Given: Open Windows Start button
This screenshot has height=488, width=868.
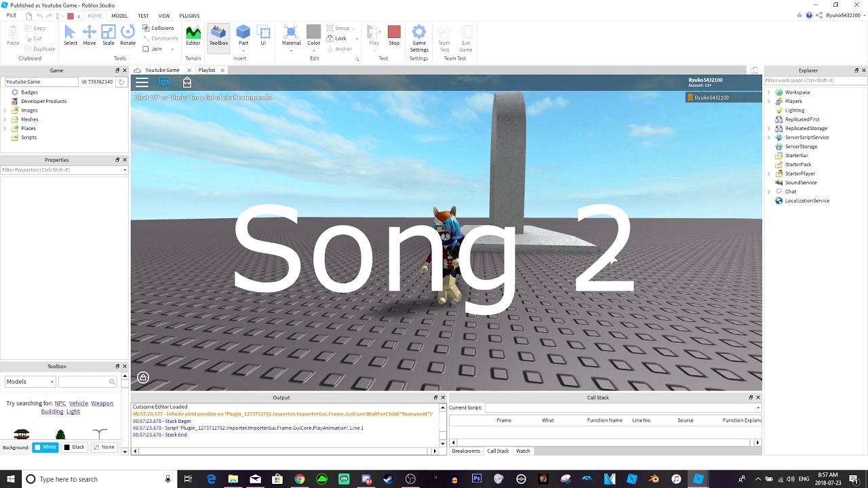Looking at the screenshot, I should coord(10,479).
